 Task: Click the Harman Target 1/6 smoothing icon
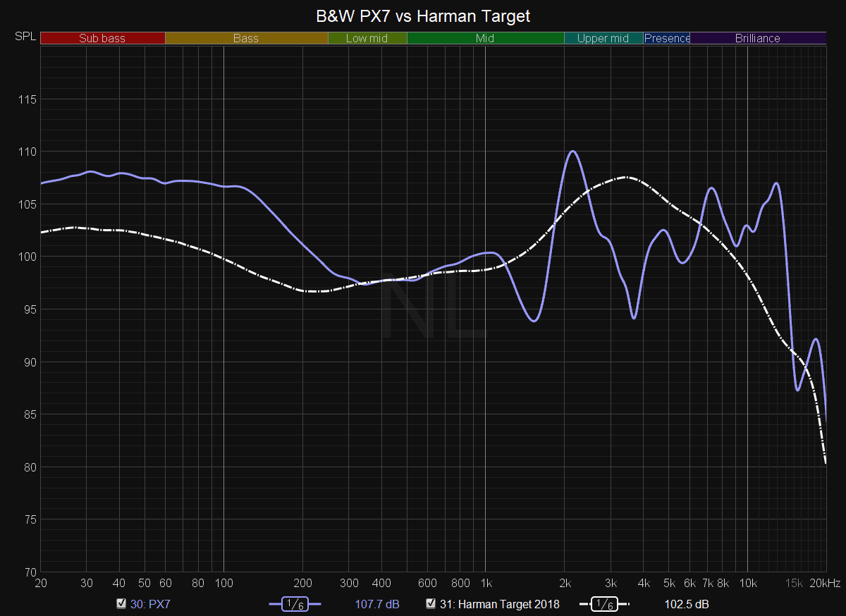603,604
